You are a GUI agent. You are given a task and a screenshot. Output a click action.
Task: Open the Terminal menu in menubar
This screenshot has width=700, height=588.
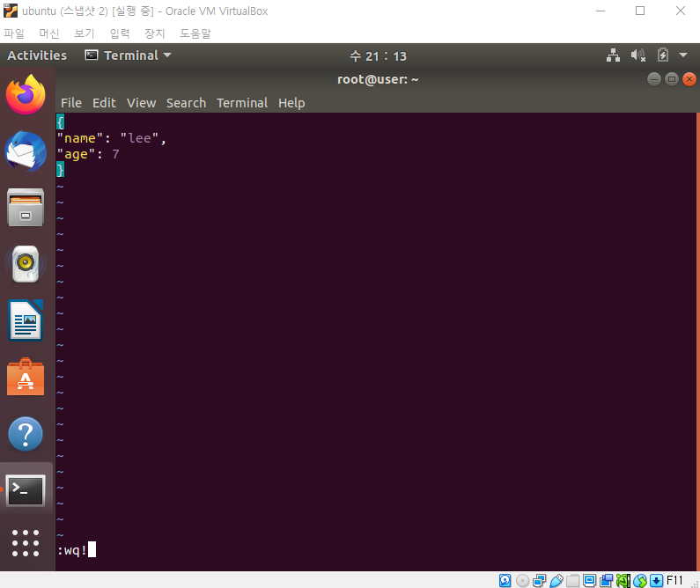[242, 103]
